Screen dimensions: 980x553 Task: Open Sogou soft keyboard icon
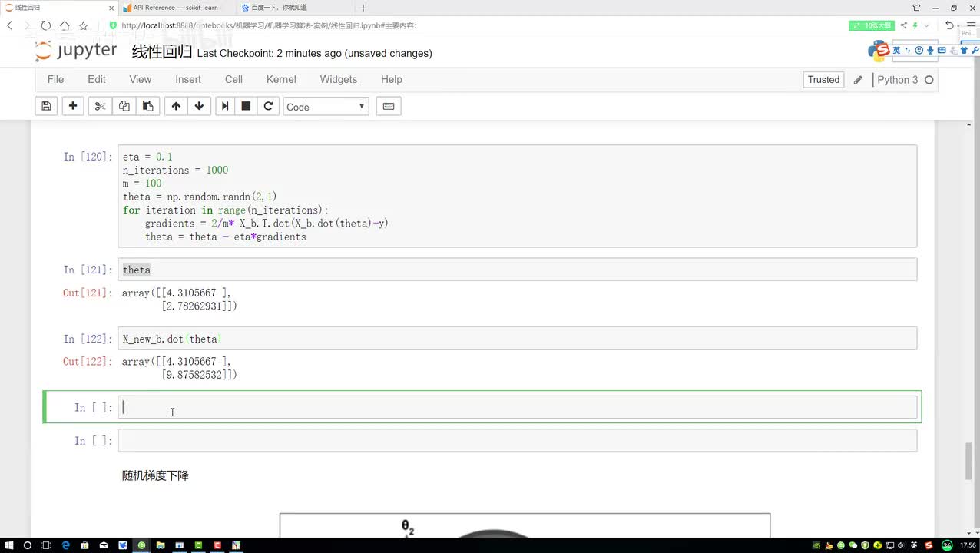pos(942,50)
